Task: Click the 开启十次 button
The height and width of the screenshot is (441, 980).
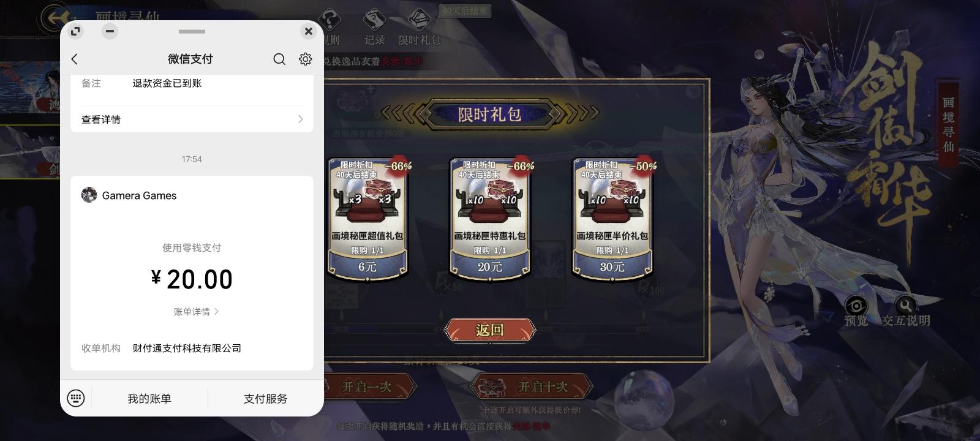Action: click(x=532, y=386)
